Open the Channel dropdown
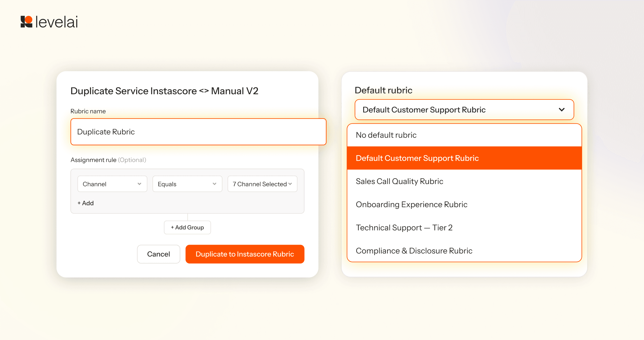The image size is (644, 340). click(x=112, y=184)
